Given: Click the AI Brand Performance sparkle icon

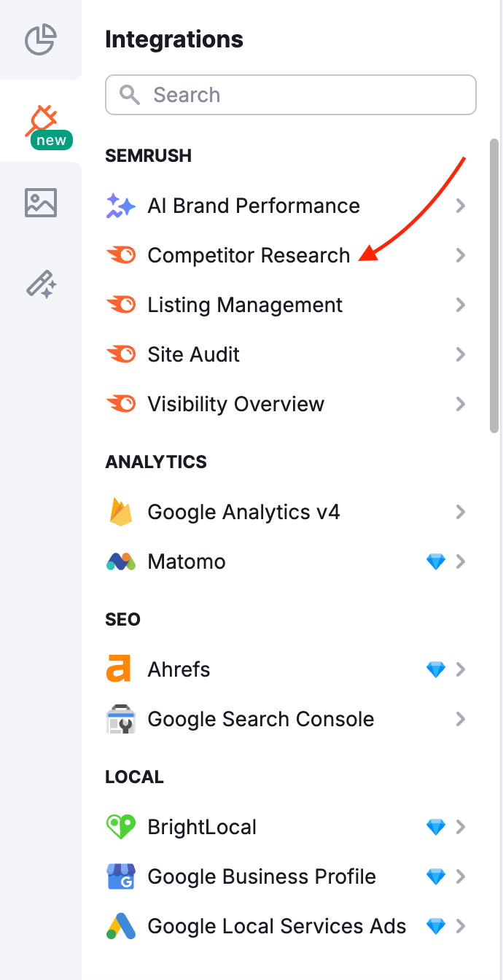Looking at the screenshot, I should [121, 206].
